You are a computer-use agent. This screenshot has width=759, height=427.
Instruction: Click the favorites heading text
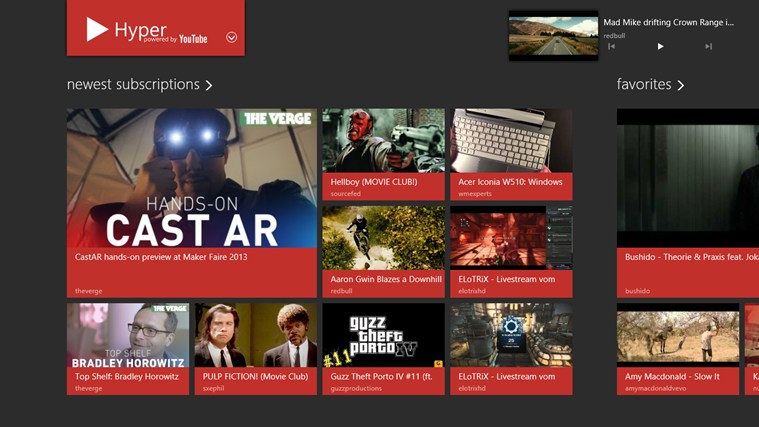tap(644, 85)
